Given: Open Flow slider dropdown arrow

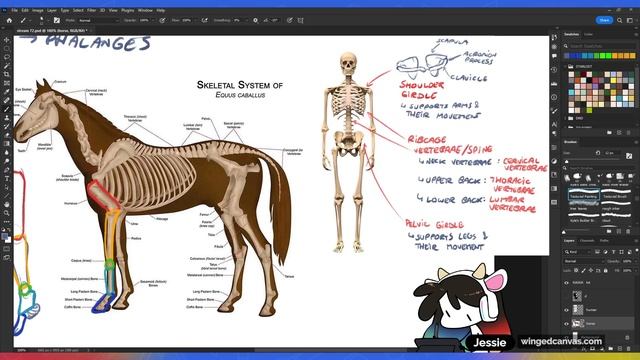Looking at the screenshot, I should pyautogui.click(x=197, y=20).
